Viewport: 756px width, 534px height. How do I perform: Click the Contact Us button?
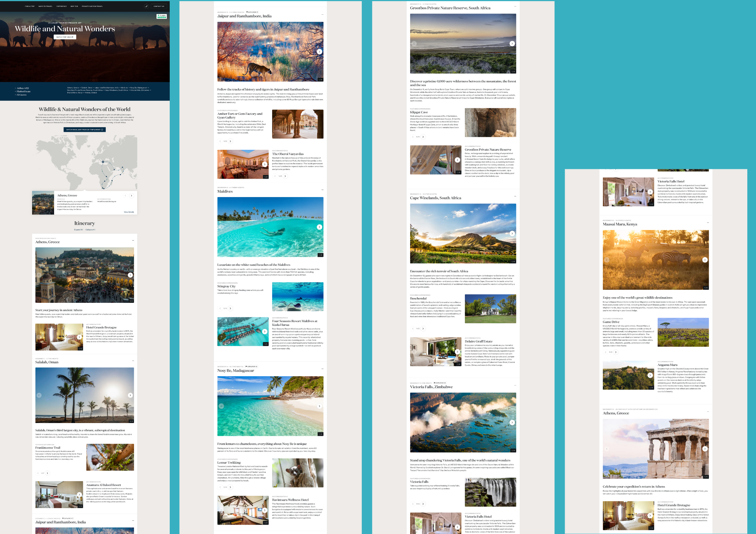[159, 6]
